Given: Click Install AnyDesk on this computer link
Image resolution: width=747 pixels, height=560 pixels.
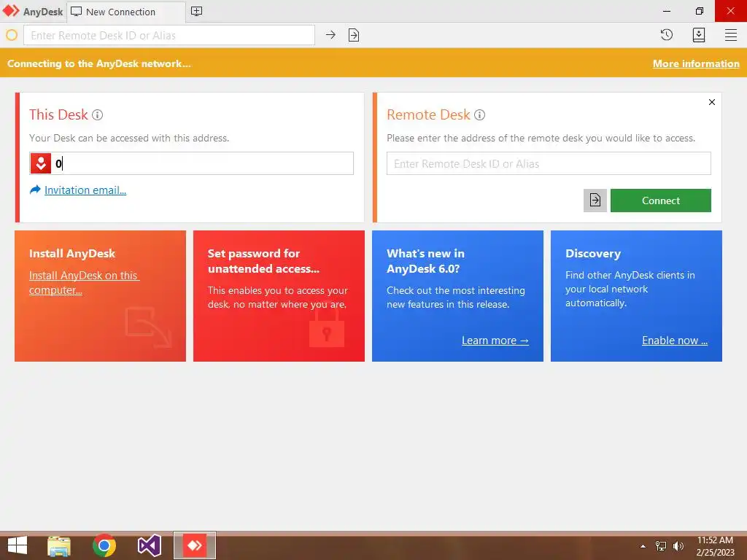Looking at the screenshot, I should (x=84, y=282).
